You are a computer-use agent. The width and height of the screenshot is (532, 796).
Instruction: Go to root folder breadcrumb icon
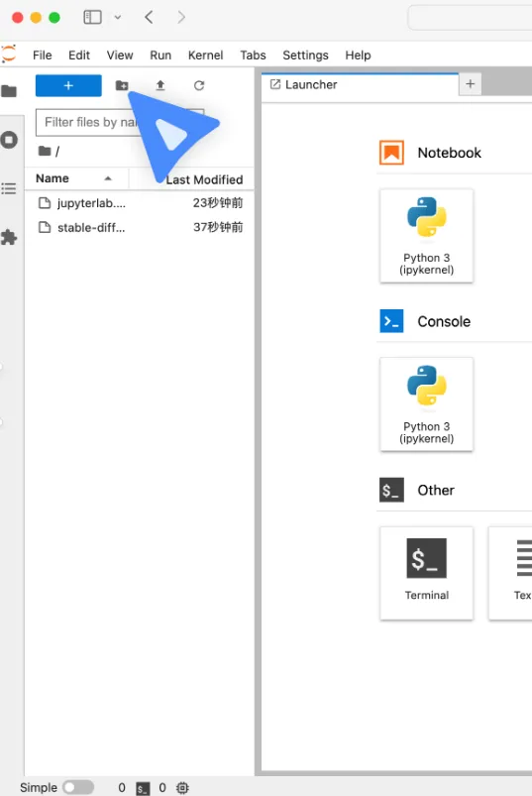point(45,151)
